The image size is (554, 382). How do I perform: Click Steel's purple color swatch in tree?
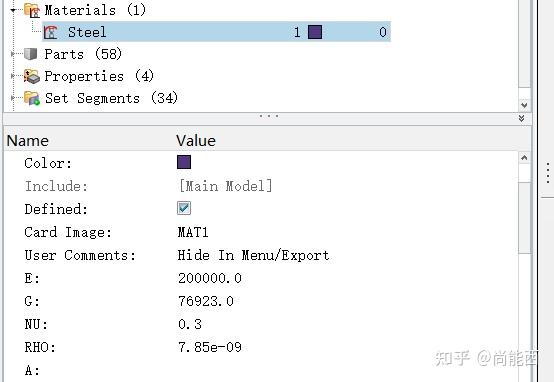315,32
